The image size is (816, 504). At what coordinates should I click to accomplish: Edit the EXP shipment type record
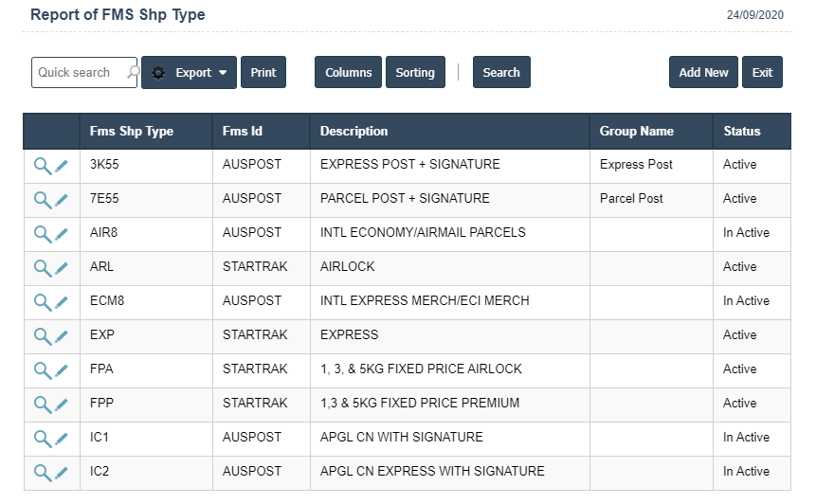(62, 336)
